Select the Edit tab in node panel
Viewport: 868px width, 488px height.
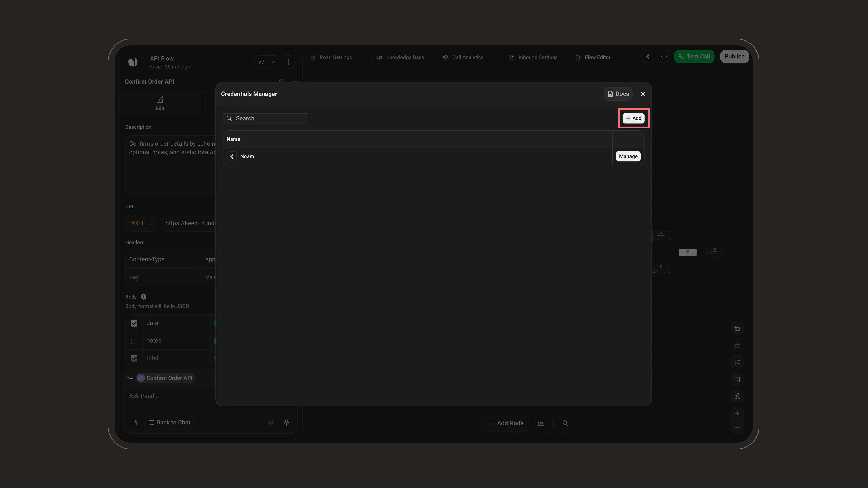[x=160, y=104]
